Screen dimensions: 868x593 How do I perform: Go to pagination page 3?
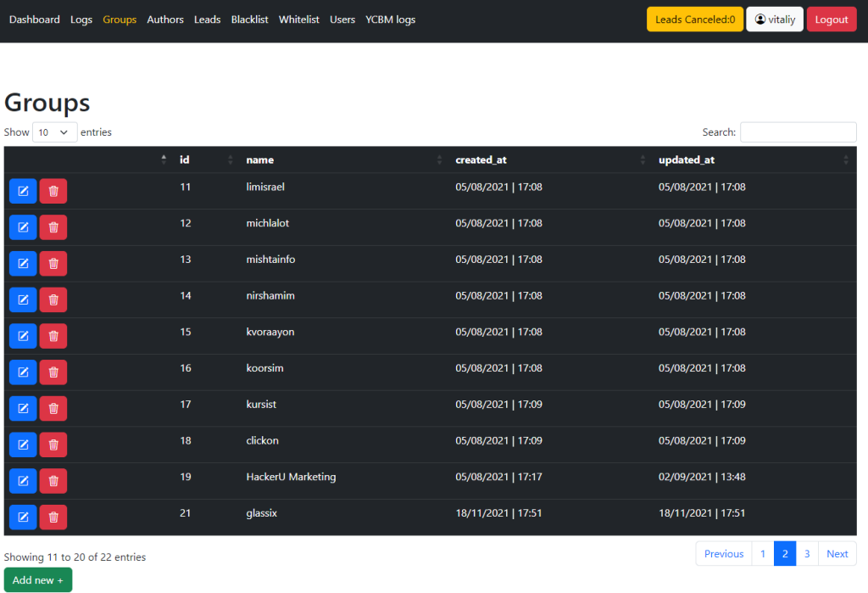(807, 554)
